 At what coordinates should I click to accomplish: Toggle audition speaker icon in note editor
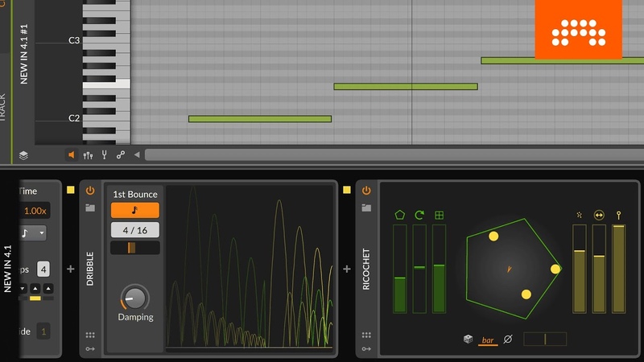click(71, 154)
